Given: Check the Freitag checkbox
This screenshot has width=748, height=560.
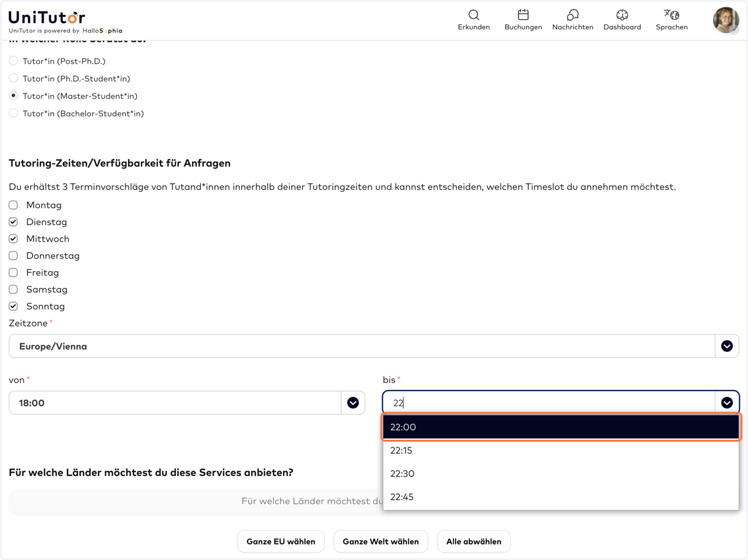Looking at the screenshot, I should pos(13,272).
